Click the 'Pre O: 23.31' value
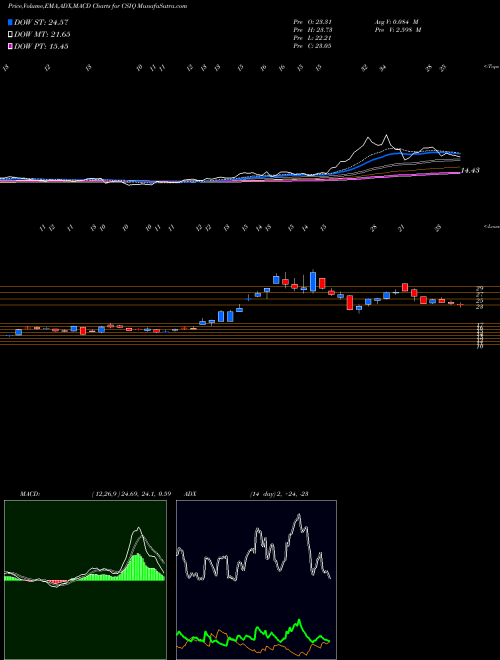The image size is (500, 660). pyautogui.click(x=313, y=22)
